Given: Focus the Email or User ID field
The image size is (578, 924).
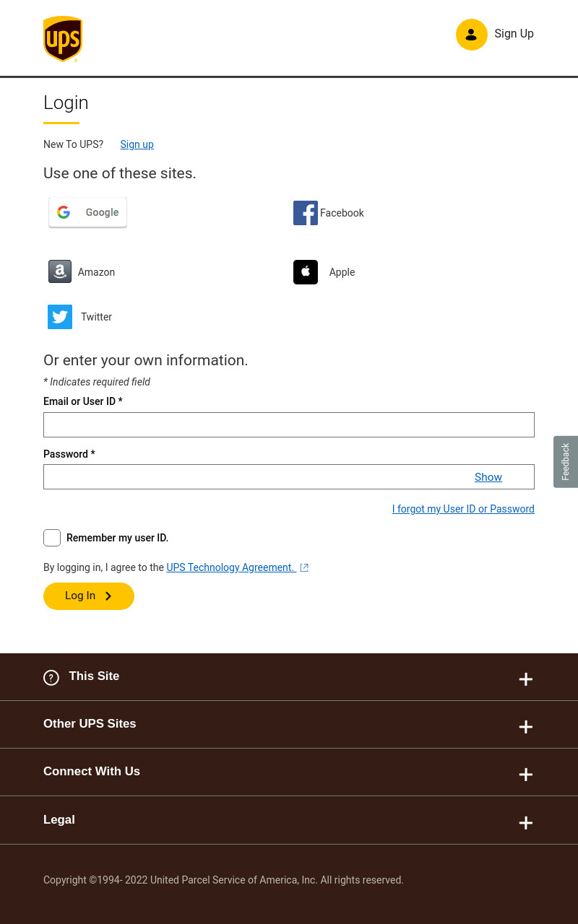Looking at the screenshot, I should point(289,424).
